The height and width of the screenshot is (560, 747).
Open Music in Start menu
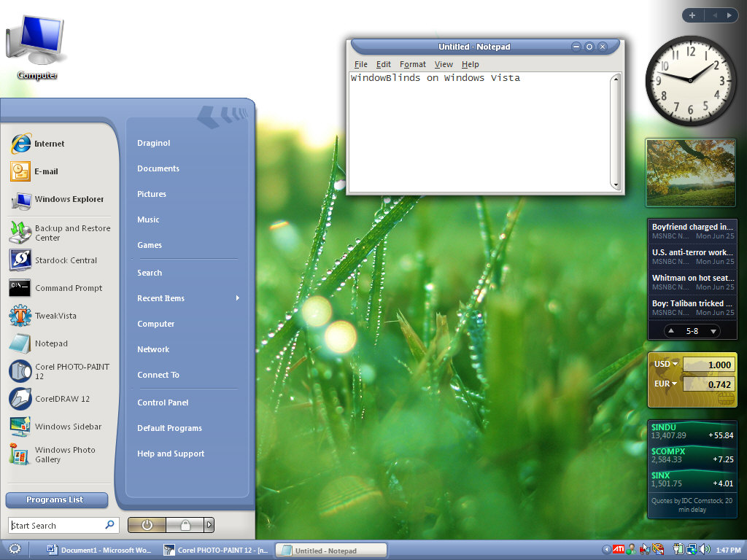click(148, 219)
